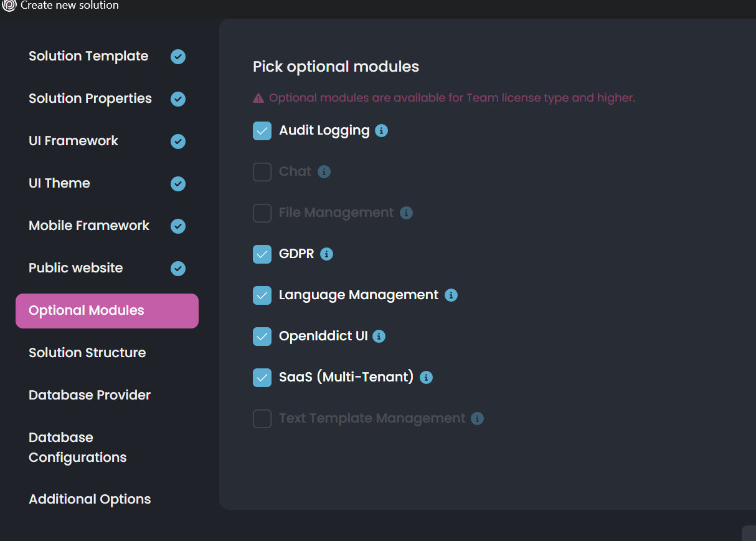Uncheck the Audit Logging checkbox
The image size is (756, 541).
pyautogui.click(x=262, y=131)
